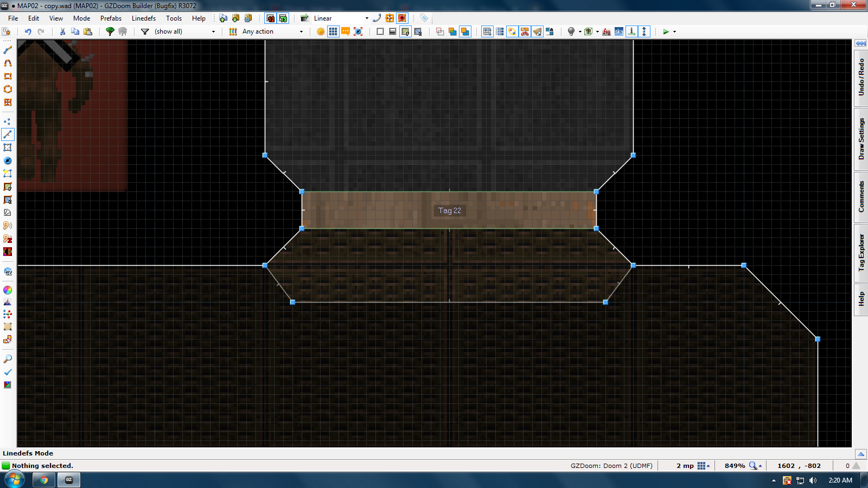
Task: Expand the info panel arrow
Action: tap(861, 454)
